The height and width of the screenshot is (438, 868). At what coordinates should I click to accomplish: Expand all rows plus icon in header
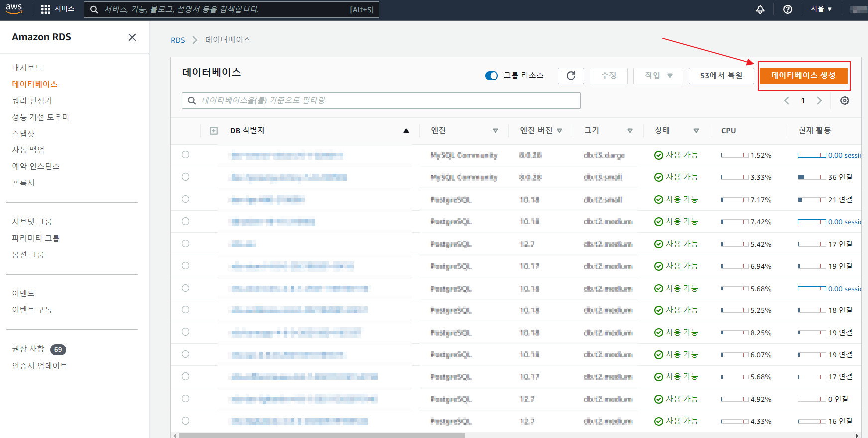(214, 131)
